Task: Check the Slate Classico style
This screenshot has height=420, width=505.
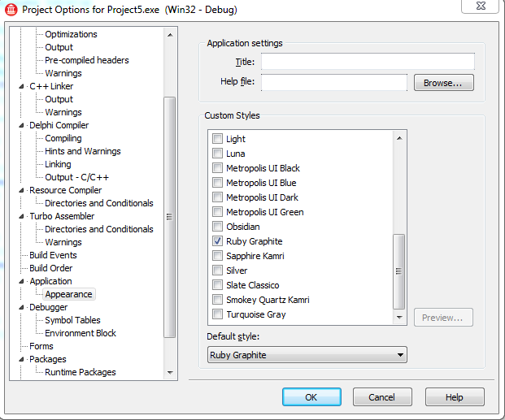Action: [217, 285]
